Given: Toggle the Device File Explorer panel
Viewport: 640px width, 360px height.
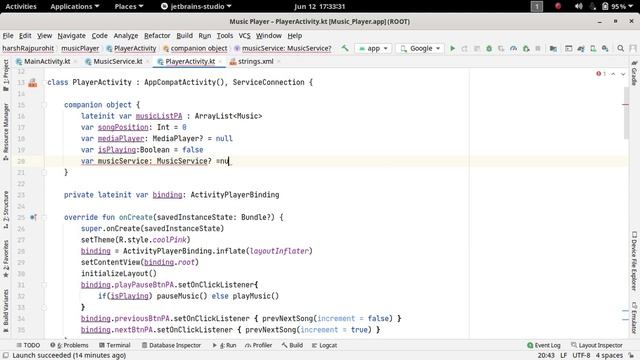Looking at the screenshot, I should click(x=634, y=260).
